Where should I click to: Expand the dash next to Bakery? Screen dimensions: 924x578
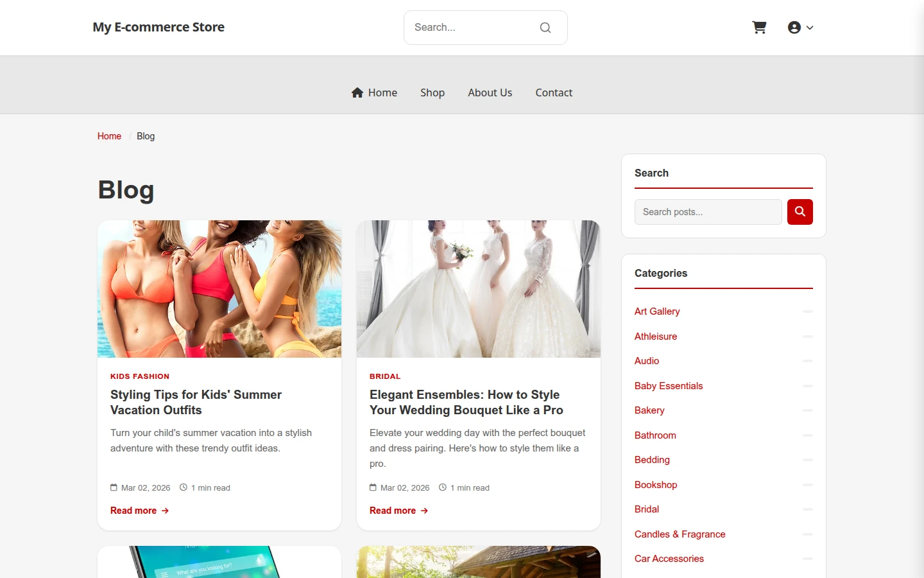click(808, 410)
